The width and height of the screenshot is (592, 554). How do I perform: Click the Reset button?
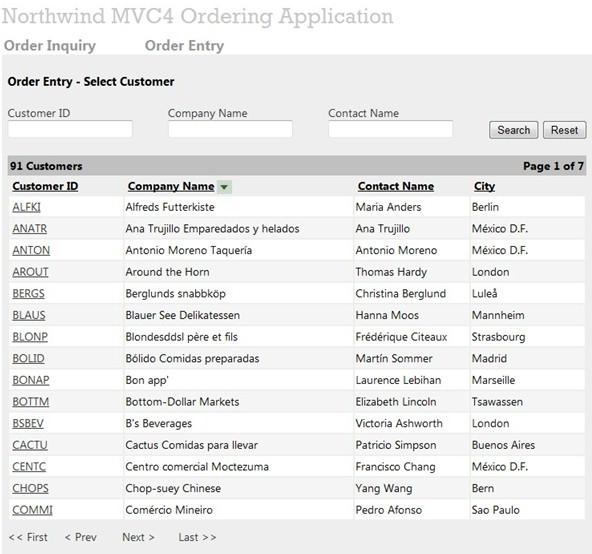[x=564, y=130]
